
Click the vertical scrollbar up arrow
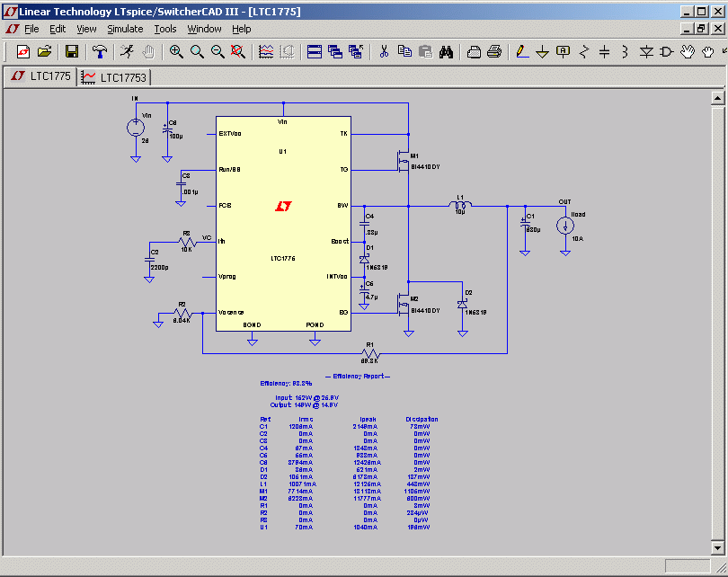[717, 98]
